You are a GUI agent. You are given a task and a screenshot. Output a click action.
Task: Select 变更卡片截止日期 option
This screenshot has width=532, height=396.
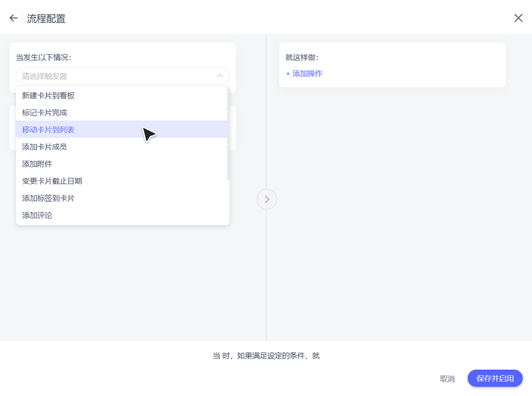(52, 181)
